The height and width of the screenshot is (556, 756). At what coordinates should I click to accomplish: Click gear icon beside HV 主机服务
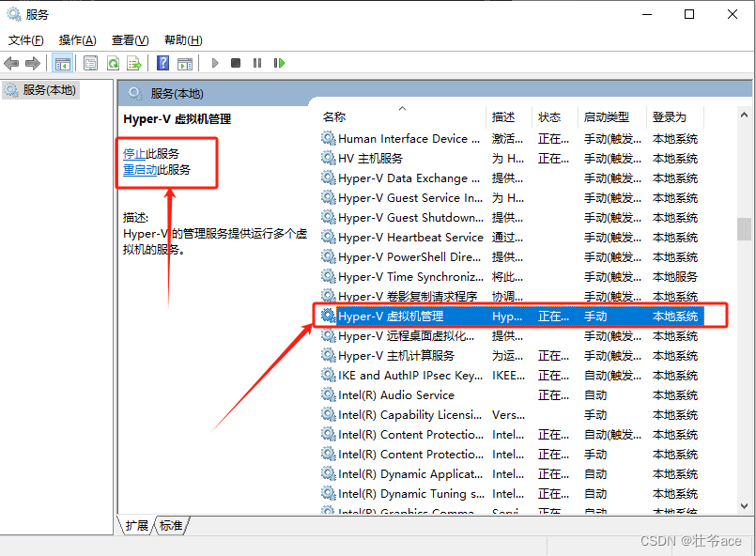(x=329, y=158)
